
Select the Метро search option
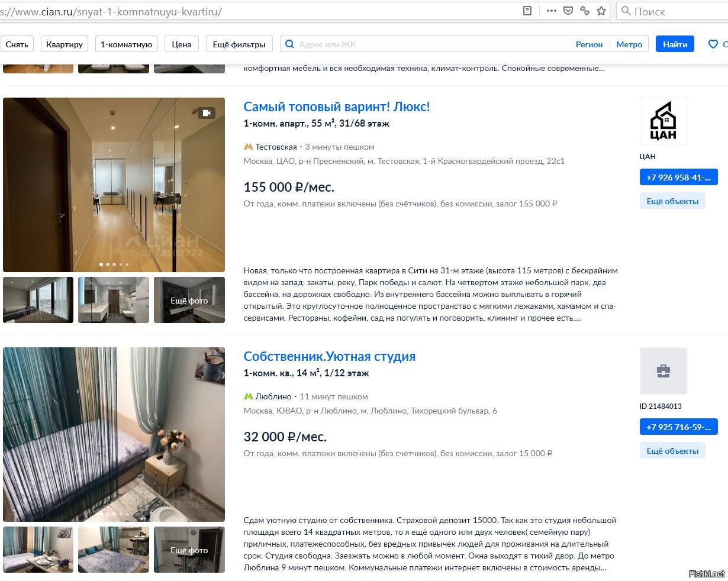click(x=629, y=44)
